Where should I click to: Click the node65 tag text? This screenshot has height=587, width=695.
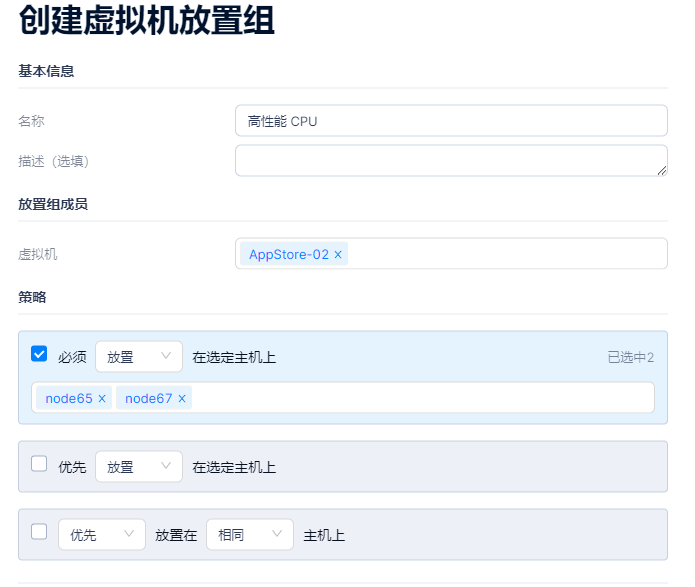pos(69,399)
